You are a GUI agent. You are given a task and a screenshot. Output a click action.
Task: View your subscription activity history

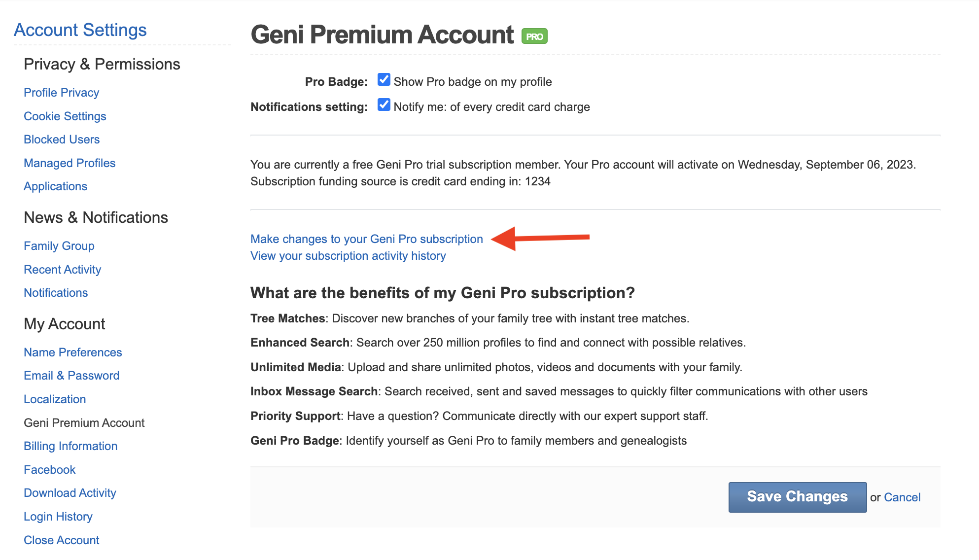pos(348,256)
